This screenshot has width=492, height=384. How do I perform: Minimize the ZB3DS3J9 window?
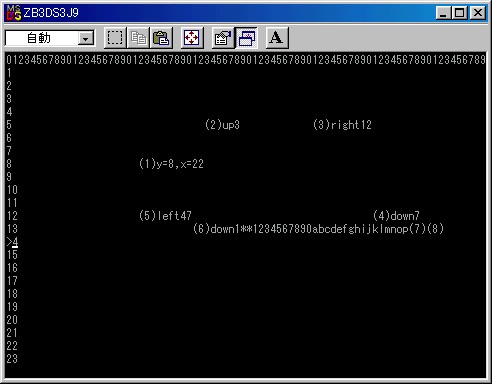point(444,13)
